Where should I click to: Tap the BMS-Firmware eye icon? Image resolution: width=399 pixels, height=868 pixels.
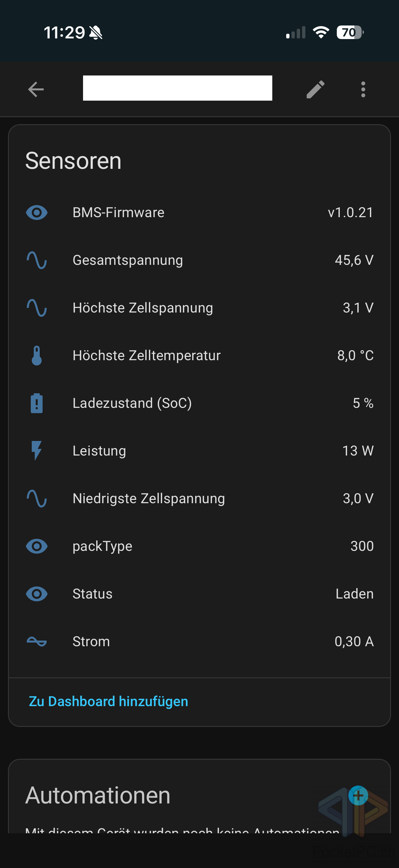pos(37,213)
